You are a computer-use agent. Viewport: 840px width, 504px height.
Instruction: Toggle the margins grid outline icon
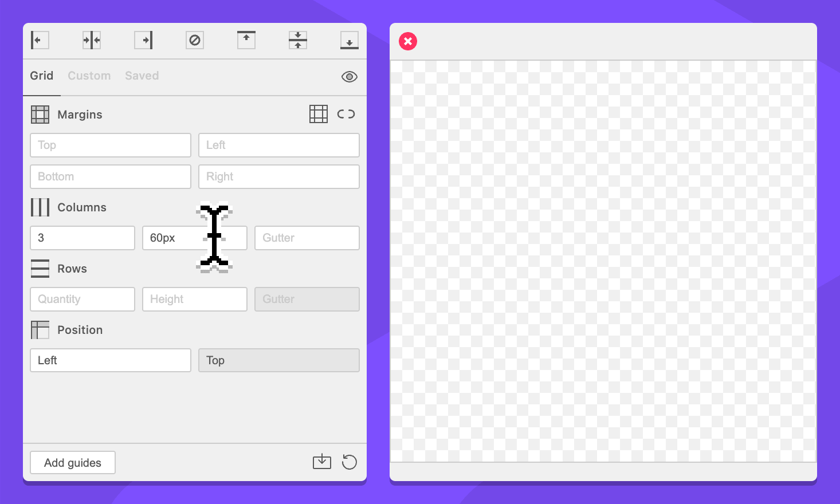pos(319,114)
